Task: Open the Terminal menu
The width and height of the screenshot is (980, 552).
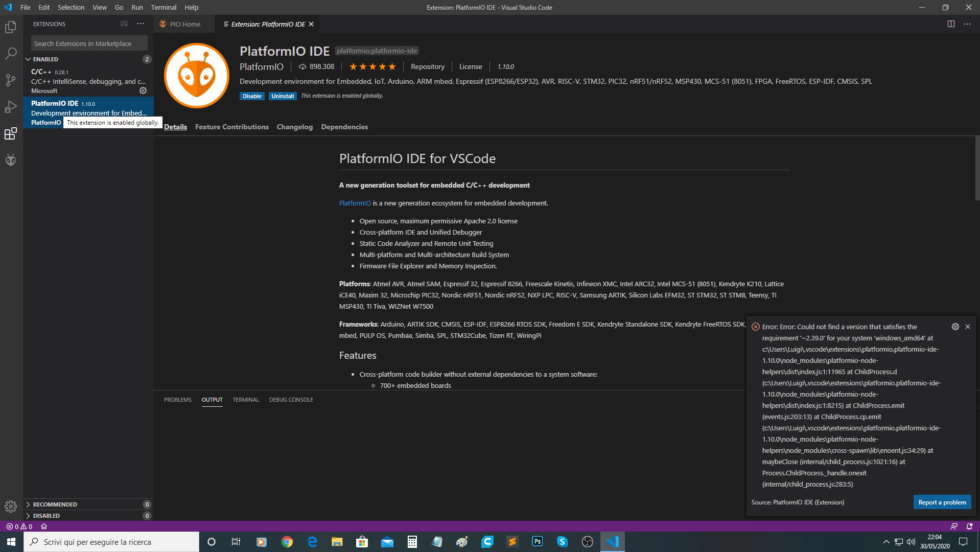Action: point(163,7)
